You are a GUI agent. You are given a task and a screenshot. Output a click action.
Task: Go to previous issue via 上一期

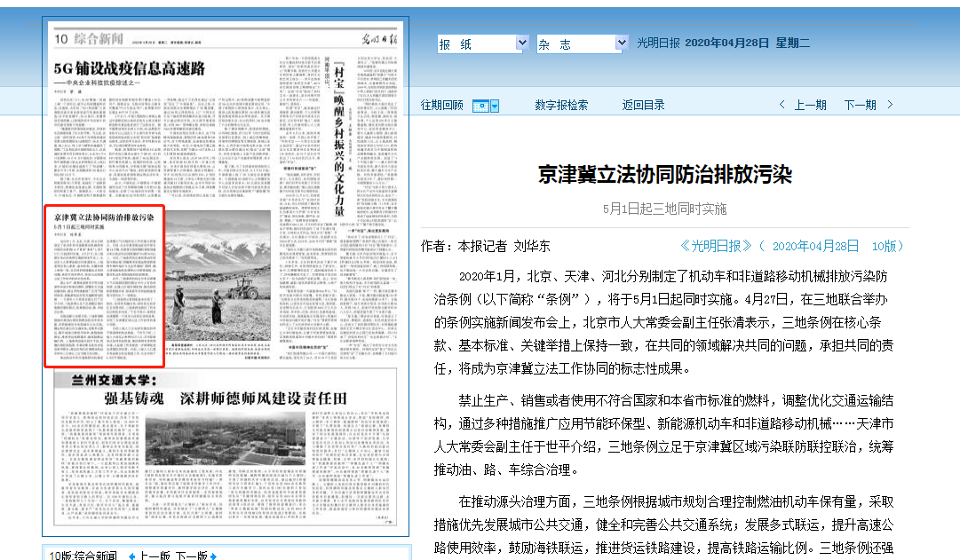coord(810,105)
